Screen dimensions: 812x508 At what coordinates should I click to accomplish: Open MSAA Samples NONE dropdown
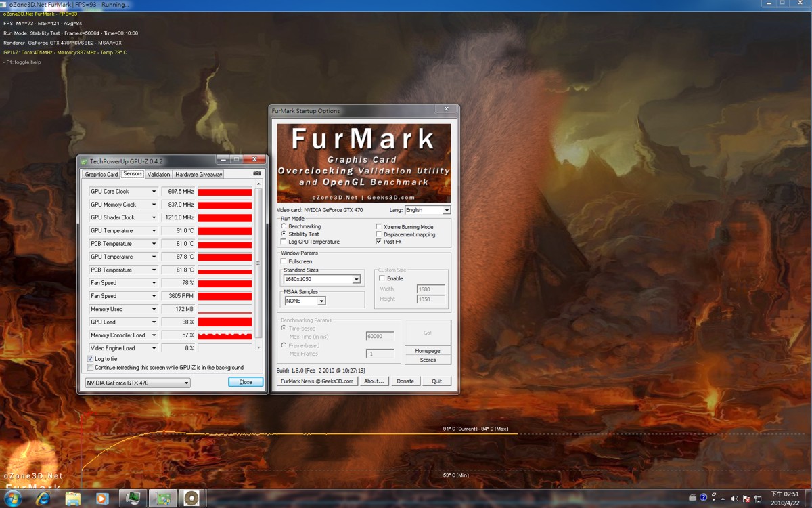click(304, 301)
